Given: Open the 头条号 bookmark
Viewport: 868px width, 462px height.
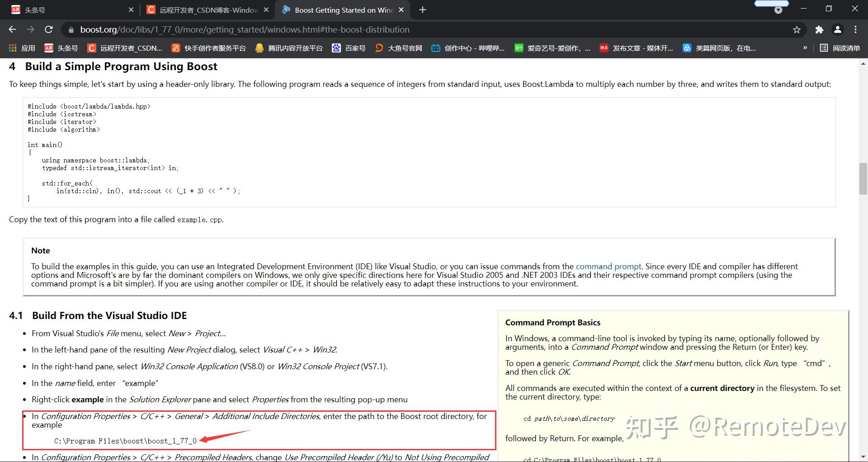Looking at the screenshot, I should click(x=62, y=48).
